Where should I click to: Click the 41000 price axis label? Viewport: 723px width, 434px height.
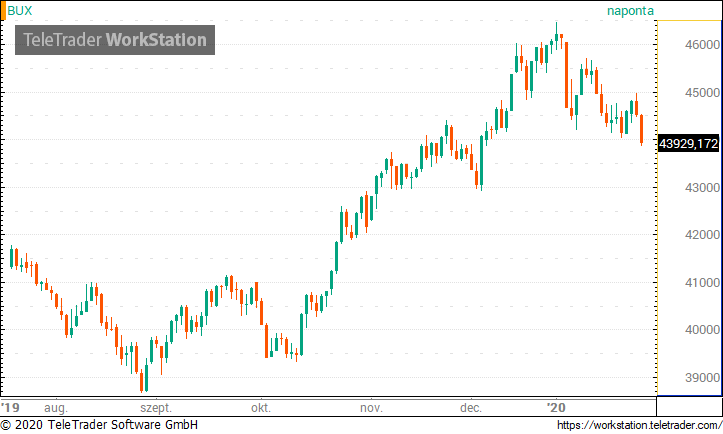point(702,283)
